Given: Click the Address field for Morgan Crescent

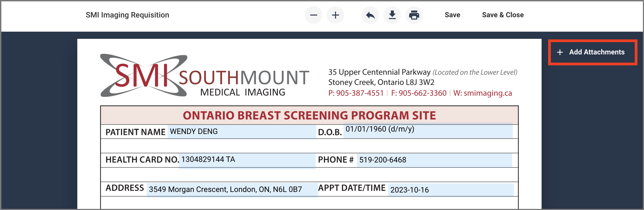Looking at the screenshot, I should (232, 190).
